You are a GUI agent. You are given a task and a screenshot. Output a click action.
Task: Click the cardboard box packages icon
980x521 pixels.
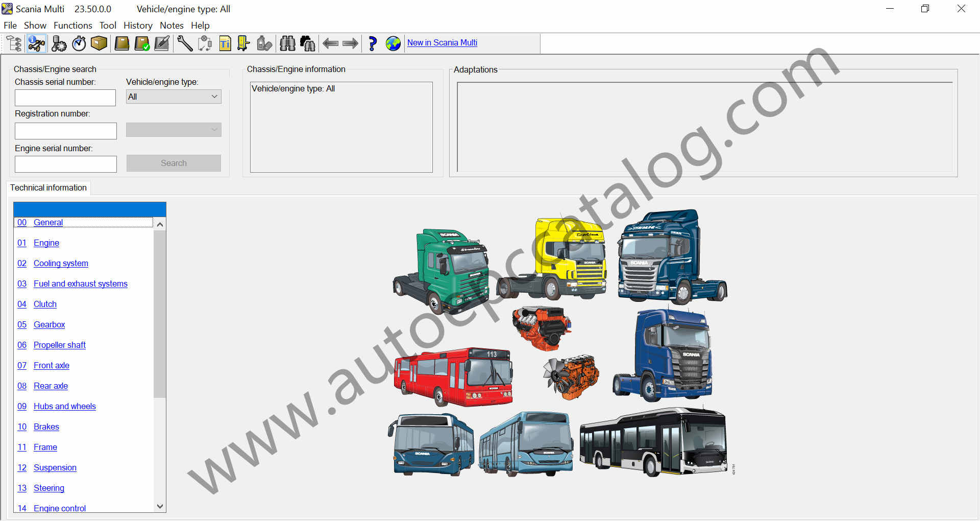99,43
